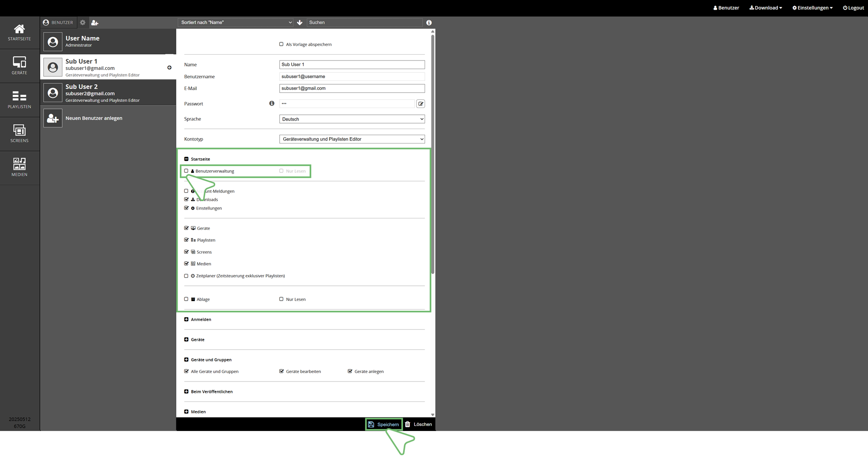This screenshot has width=868, height=456.
Task: Click the password edit icon
Action: point(420,104)
